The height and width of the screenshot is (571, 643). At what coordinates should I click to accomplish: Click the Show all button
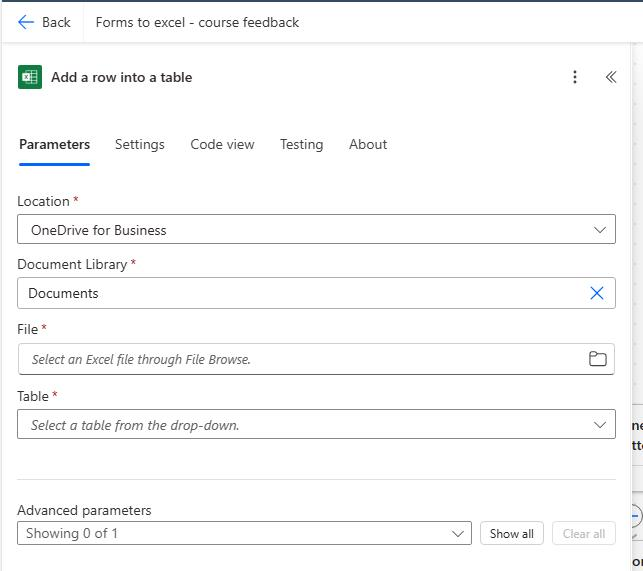pos(512,534)
